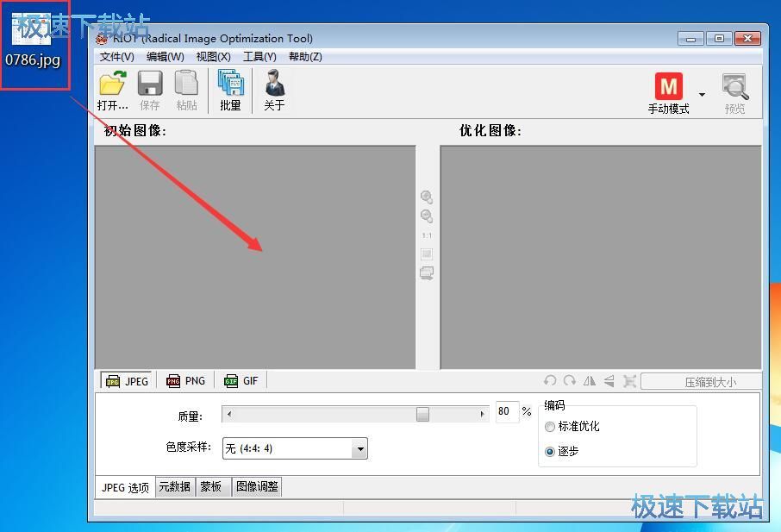
Task: Click the dual monitor view icon
Action: [x=427, y=273]
